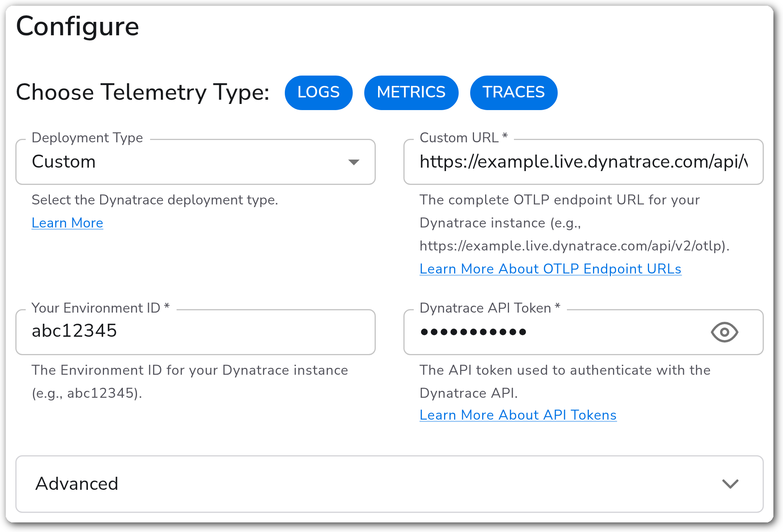The image size is (783, 532).
Task: Open Learn More About API Tokens link
Action: click(518, 415)
